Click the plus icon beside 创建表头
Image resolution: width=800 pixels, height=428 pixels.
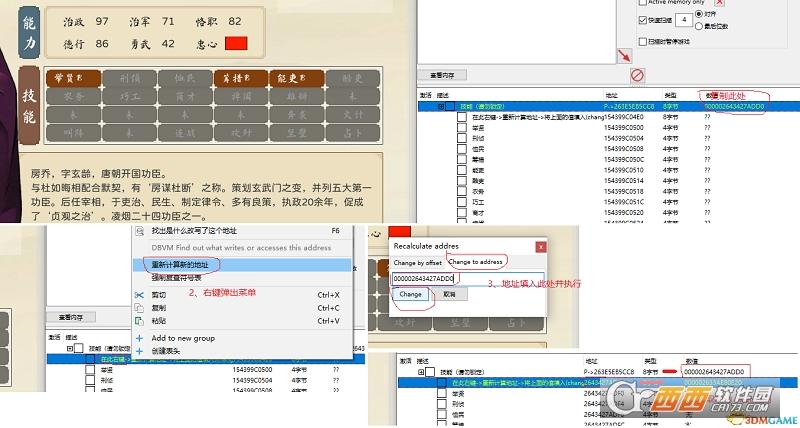click(x=139, y=351)
